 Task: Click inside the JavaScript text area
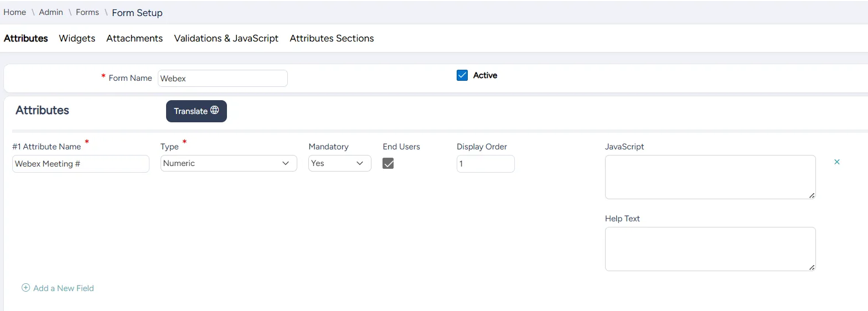click(x=710, y=177)
